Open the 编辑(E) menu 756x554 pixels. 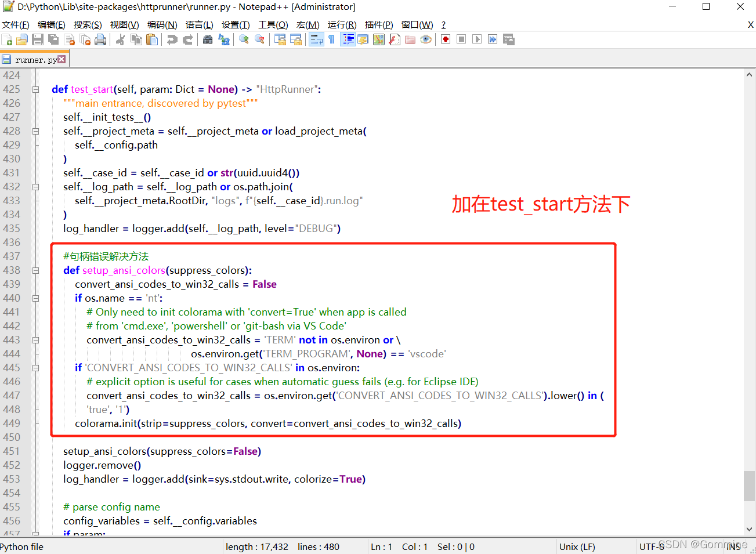click(x=52, y=25)
